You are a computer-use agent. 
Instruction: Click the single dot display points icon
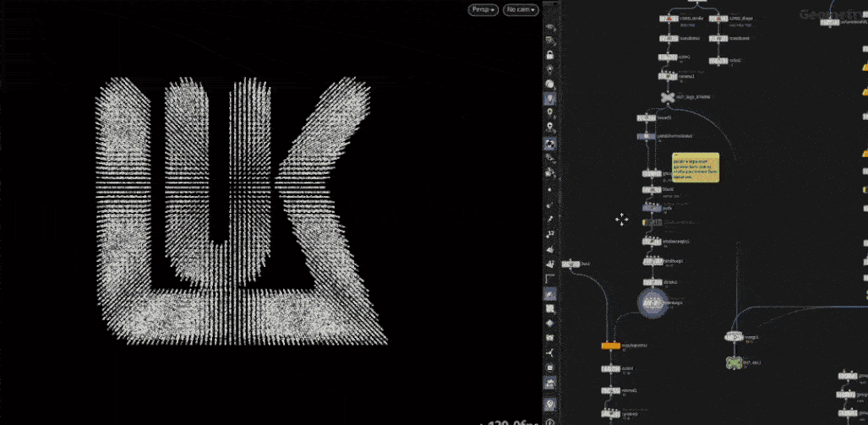point(549,189)
